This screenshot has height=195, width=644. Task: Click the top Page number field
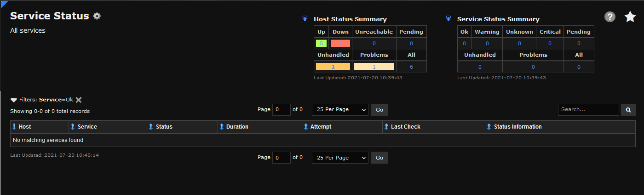click(x=281, y=110)
